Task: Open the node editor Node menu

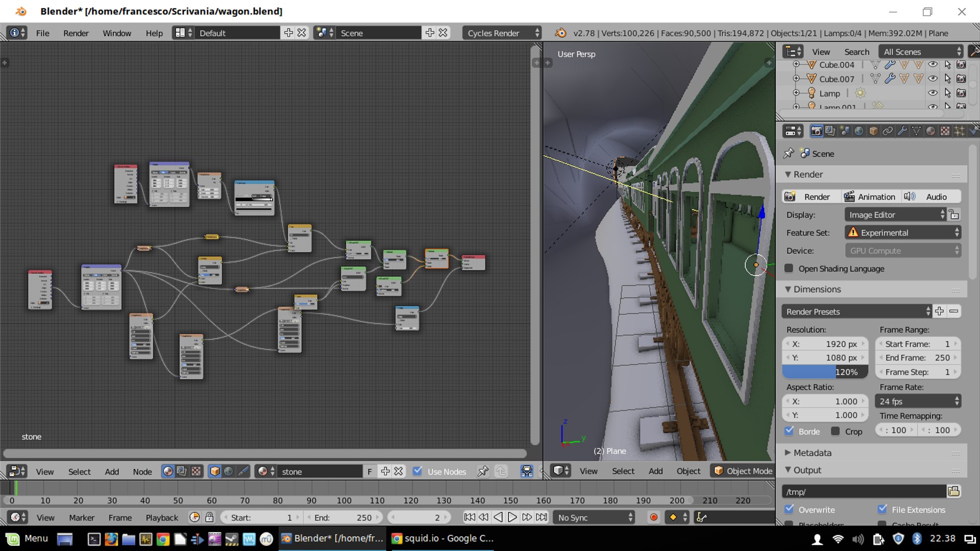Action: coord(142,471)
